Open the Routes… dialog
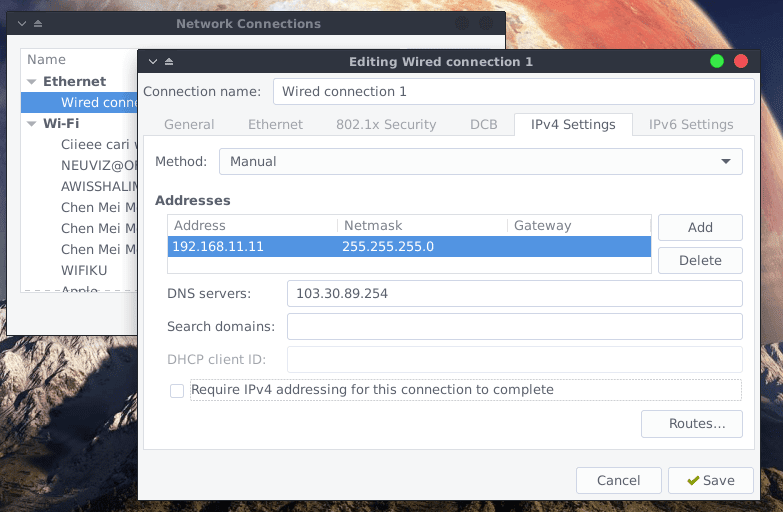783x512 pixels. 692,424
